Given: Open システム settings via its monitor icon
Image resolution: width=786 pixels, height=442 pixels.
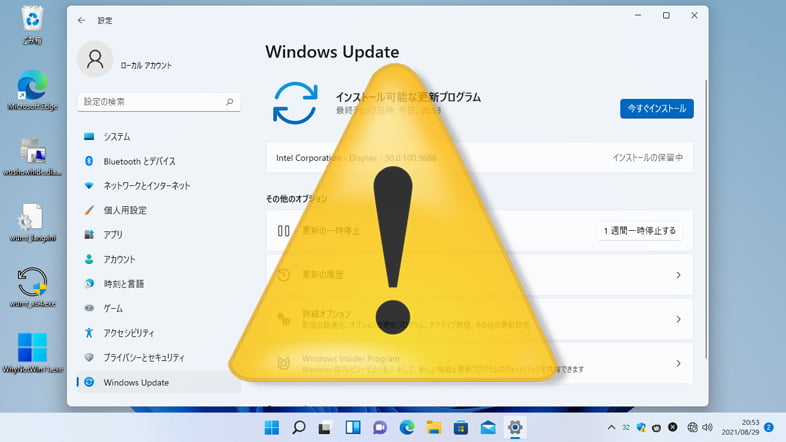Looking at the screenshot, I should (x=89, y=136).
